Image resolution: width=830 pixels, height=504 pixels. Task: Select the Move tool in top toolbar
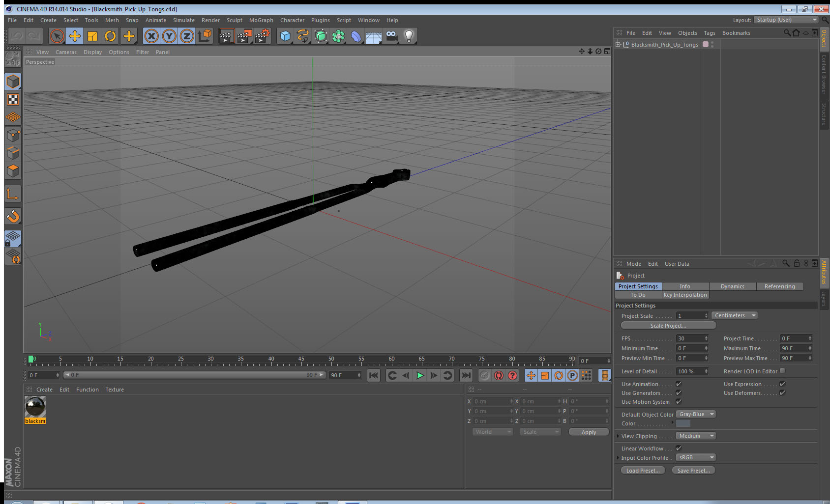coord(75,36)
